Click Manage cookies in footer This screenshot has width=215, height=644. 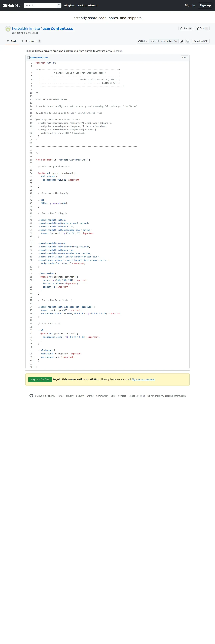[x=137, y=396]
